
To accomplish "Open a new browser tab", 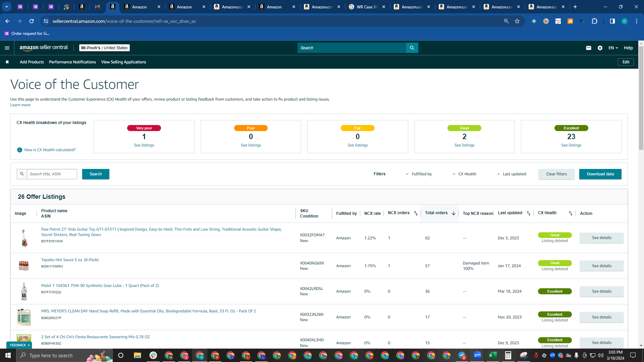I will pyautogui.click(x=575, y=7).
